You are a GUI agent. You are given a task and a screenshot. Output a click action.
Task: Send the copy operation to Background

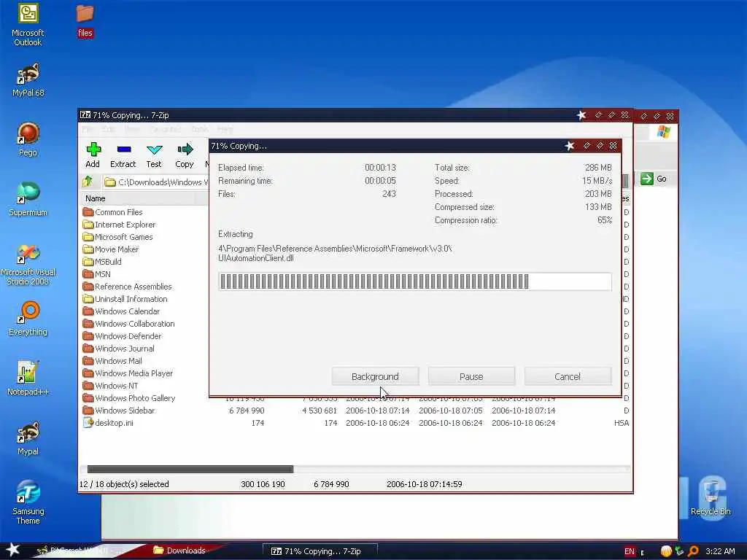[375, 376]
